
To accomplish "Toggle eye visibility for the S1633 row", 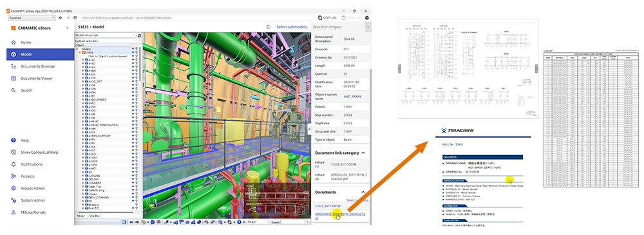I will (133, 53).
